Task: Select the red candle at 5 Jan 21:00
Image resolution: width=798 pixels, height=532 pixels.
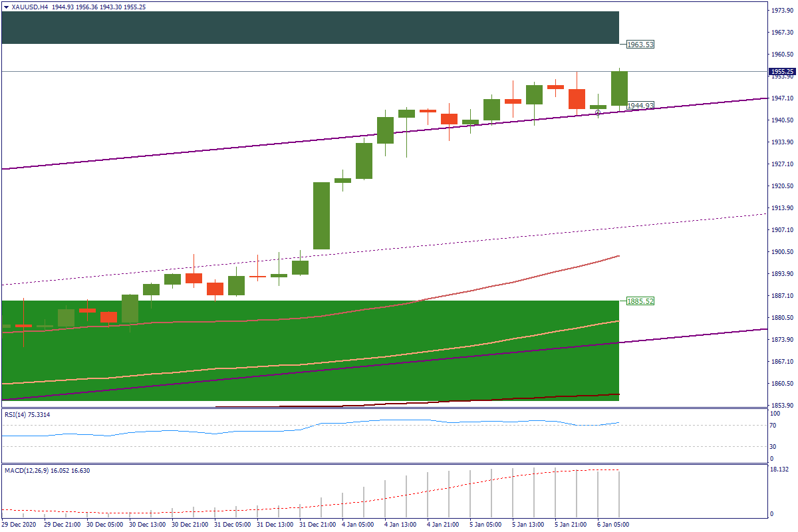Action: click(x=577, y=99)
